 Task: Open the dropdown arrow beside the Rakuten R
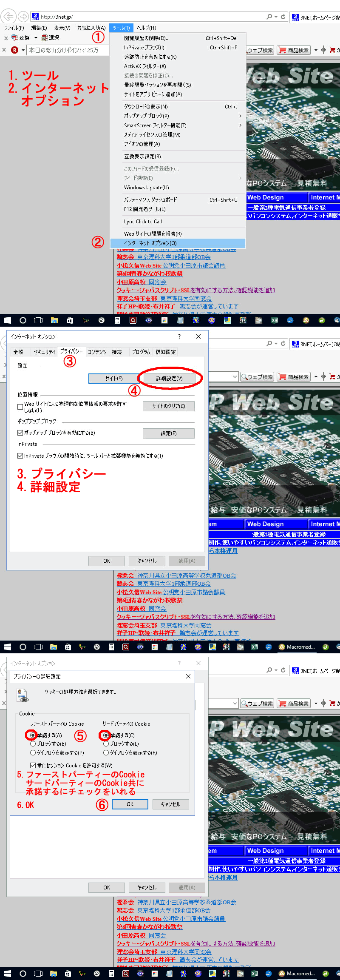23,50
